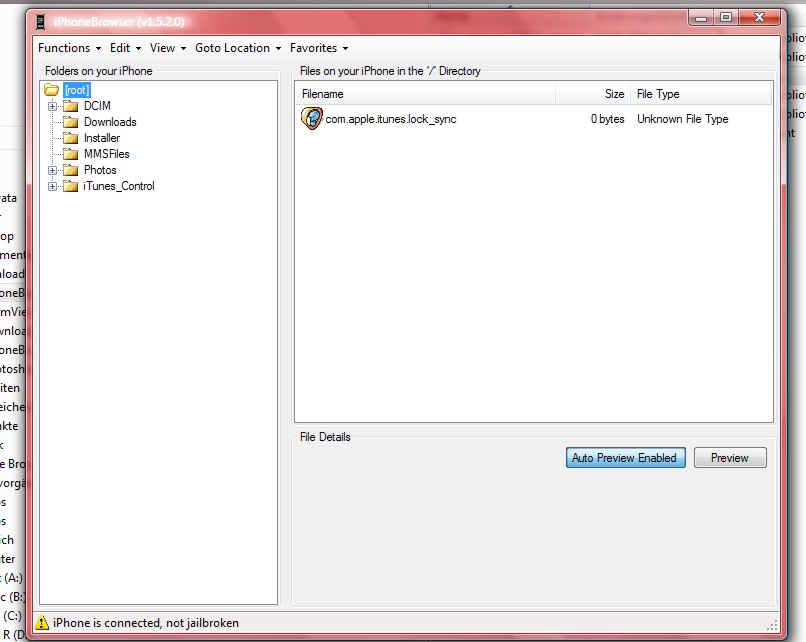Viewport: 806px width, 642px height.
Task: Toggle the Auto Preview Enabled button
Action: pyautogui.click(x=624, y=458)
